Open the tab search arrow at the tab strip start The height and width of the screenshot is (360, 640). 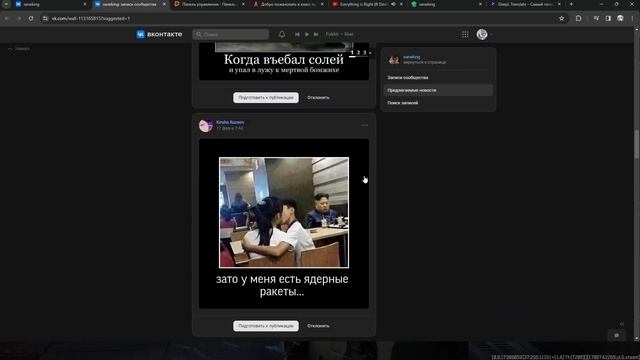click(6, 4)
